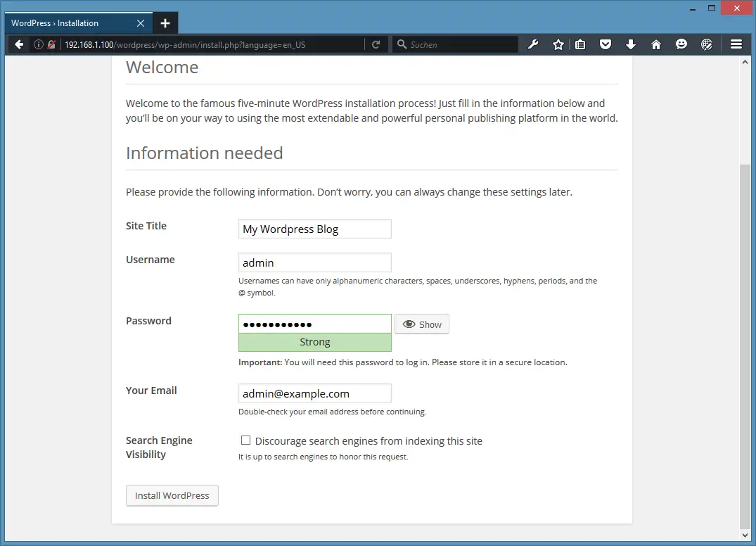The width and height of the screenshot is (756, 546).
Task: Open the site information icon
Action: 39,45
